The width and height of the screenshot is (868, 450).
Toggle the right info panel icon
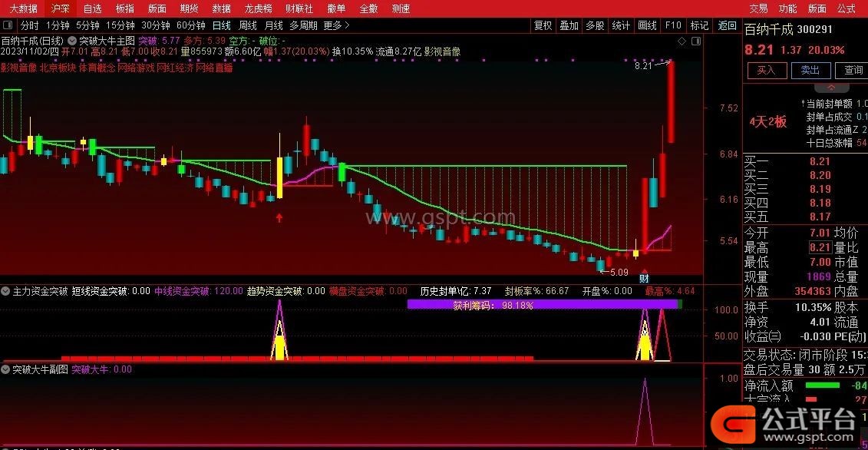click(698, 41)
